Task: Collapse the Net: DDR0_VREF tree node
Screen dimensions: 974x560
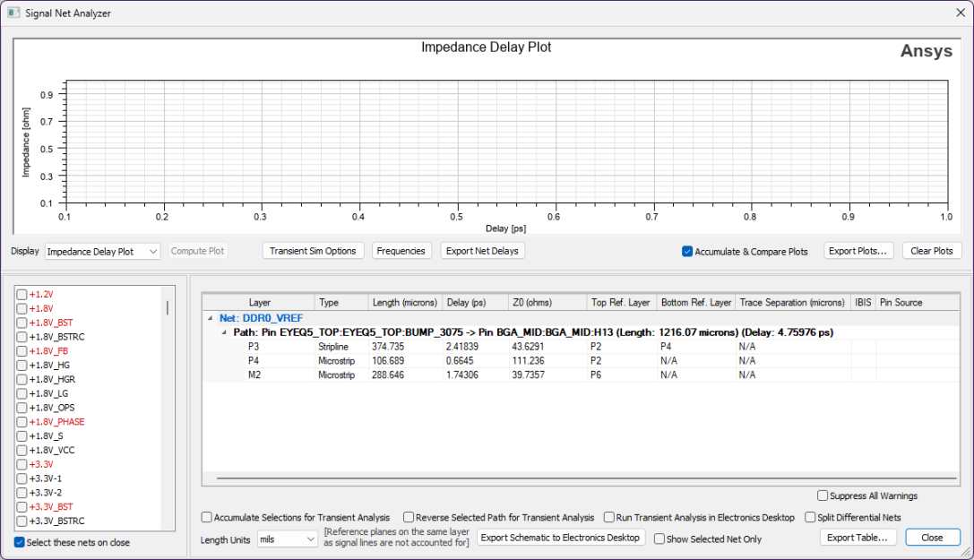Action: [x=210, y=318]
